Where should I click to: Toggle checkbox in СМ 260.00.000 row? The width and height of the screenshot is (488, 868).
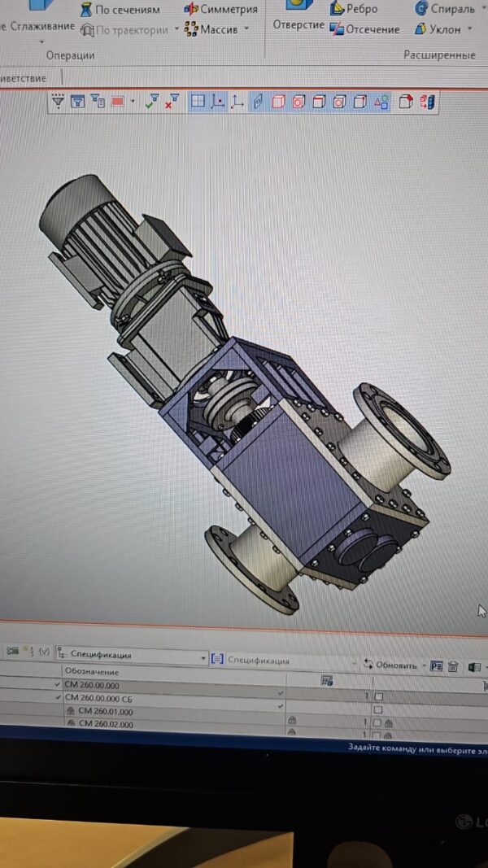(378, 685)
